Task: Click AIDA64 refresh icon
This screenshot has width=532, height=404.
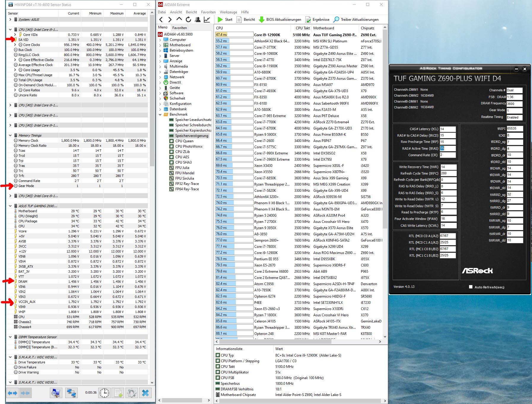Action: tap(188, 20)
